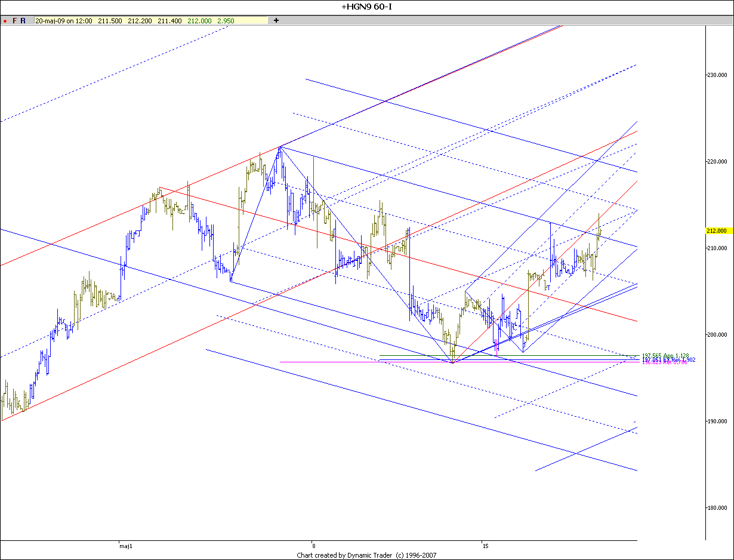This screenshot has width=734, height=560.
Task: Click the plus icon beside the data bar
Action: [276, 20]
